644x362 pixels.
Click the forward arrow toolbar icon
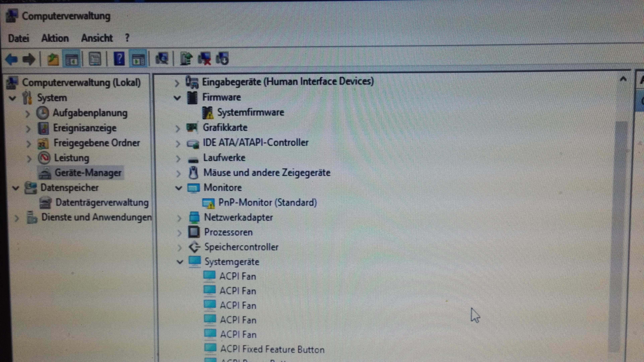coord(29,59)
